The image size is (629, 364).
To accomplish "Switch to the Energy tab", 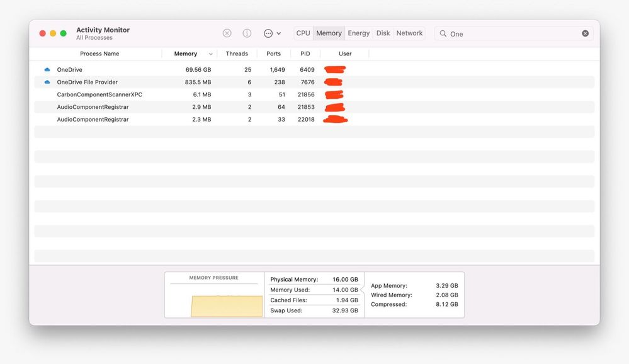I will pos(359,33).
